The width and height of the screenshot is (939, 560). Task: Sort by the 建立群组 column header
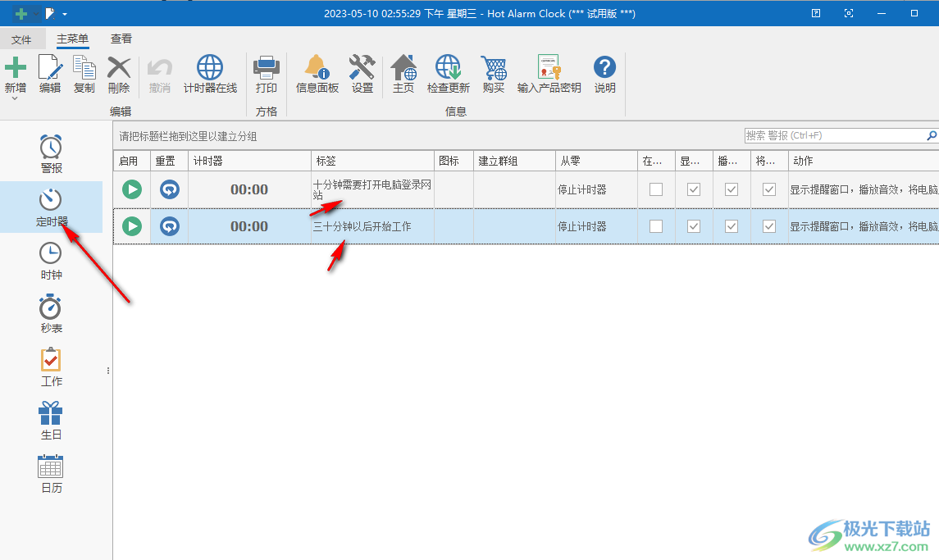coord(514,161)
